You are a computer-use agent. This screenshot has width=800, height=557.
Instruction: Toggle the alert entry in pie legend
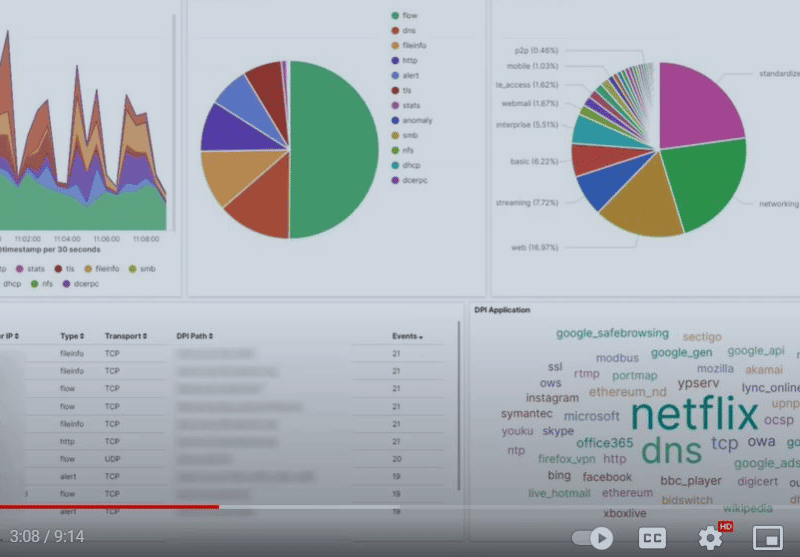coord(405,75)
